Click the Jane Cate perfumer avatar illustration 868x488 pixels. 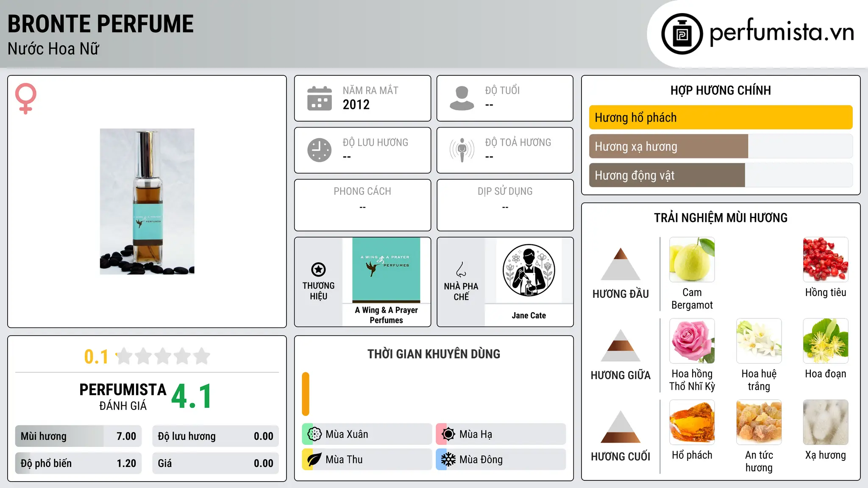pos(529,270)
